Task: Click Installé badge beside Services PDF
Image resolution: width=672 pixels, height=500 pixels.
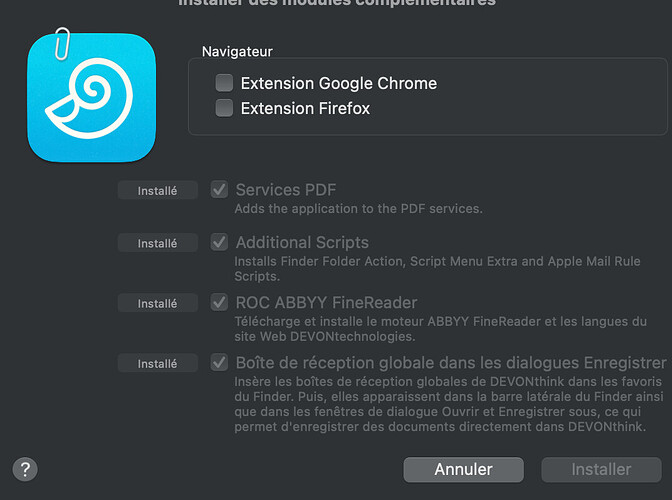Action: tap(157, 190)
